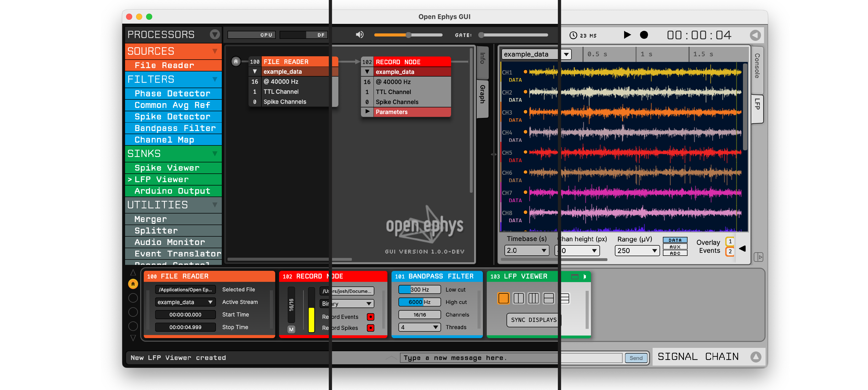Toggle Record Events in Record Node
The image size is (868, 390).
click(370, 317)
